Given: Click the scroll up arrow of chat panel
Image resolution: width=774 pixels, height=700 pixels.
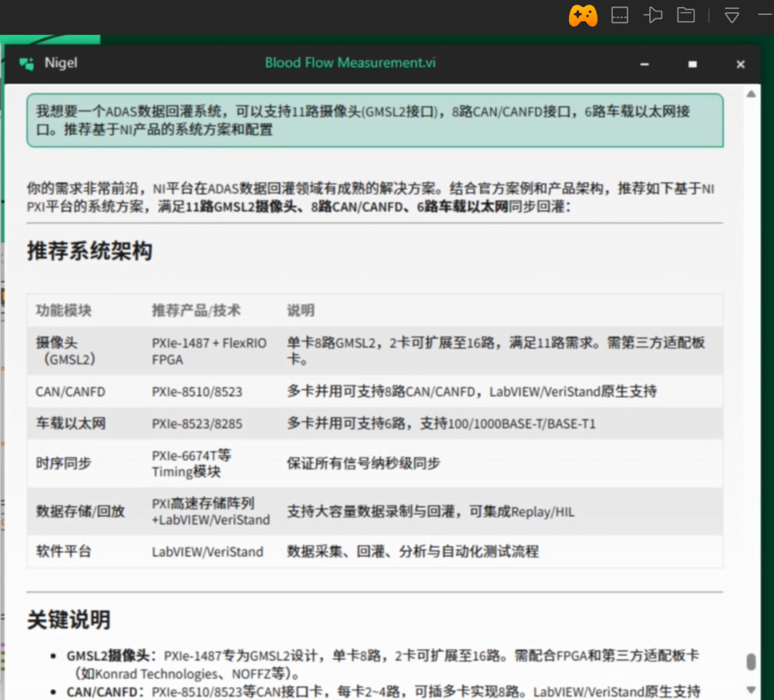Looking at the screenshot, I should [x=750, y=95].
